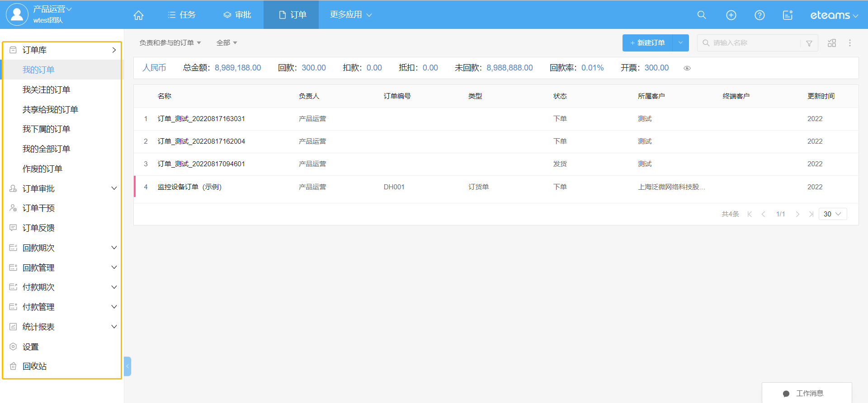
Task: Open the help question mark icon
Action: point(759,15)
